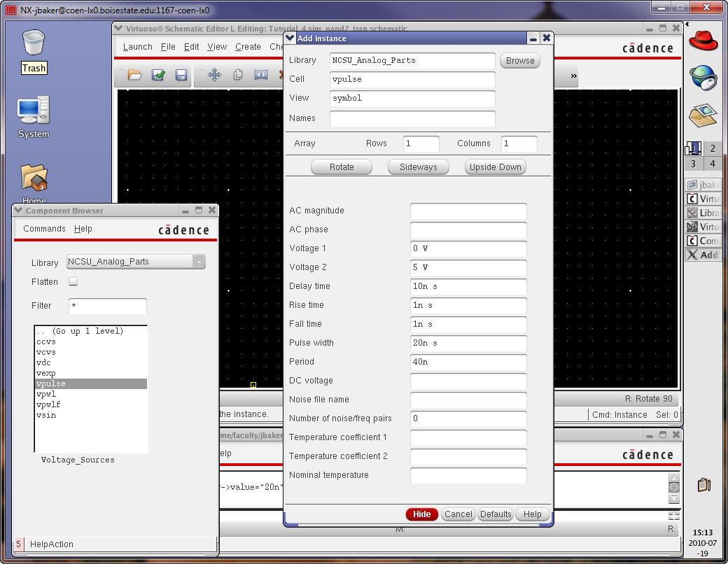Toggle the Flatten checkbox
728x564 pixels.
[x=73, y=281]
